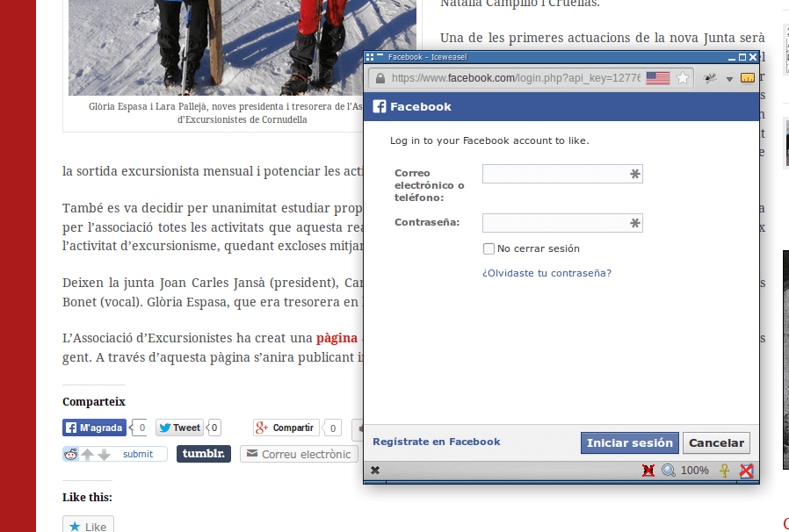Viewport: 789px width, 532px height.
Task: Open the dropdown arrow beside the bug icon
Action: [x=729, y=79]
